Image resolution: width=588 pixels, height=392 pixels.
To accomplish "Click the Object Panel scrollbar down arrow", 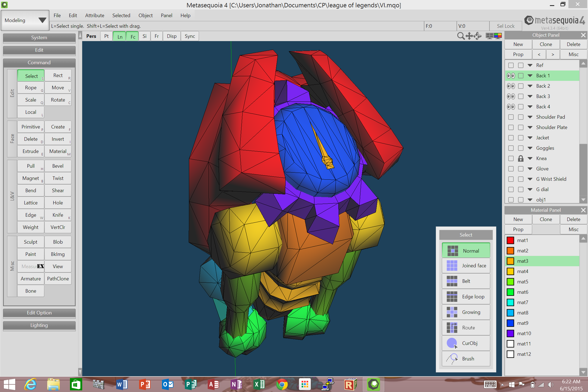I will tap(583, 200).
